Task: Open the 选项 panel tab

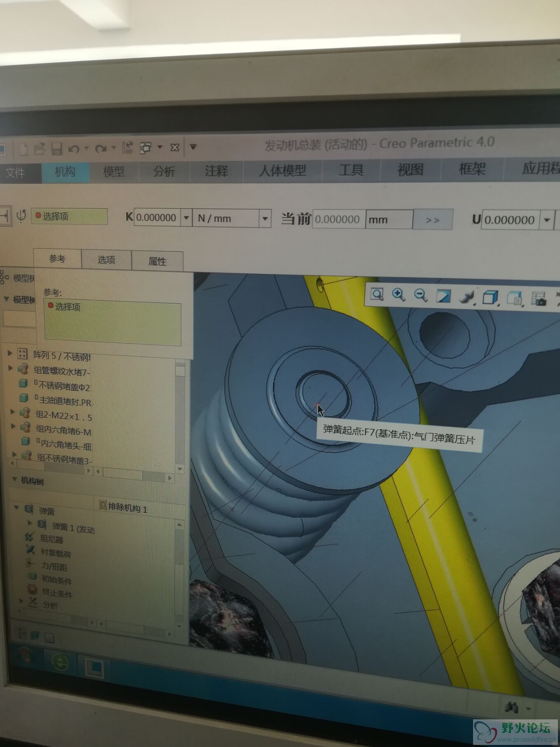Action: tap(106, 260)
